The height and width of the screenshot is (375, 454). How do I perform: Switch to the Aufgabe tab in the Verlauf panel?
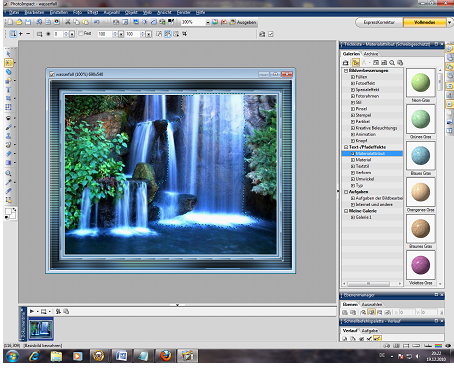370,330
